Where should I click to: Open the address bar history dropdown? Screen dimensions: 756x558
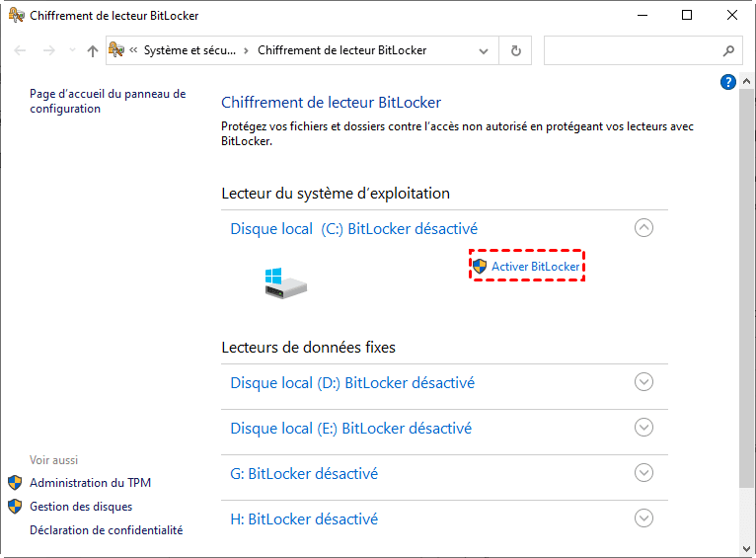483,50
